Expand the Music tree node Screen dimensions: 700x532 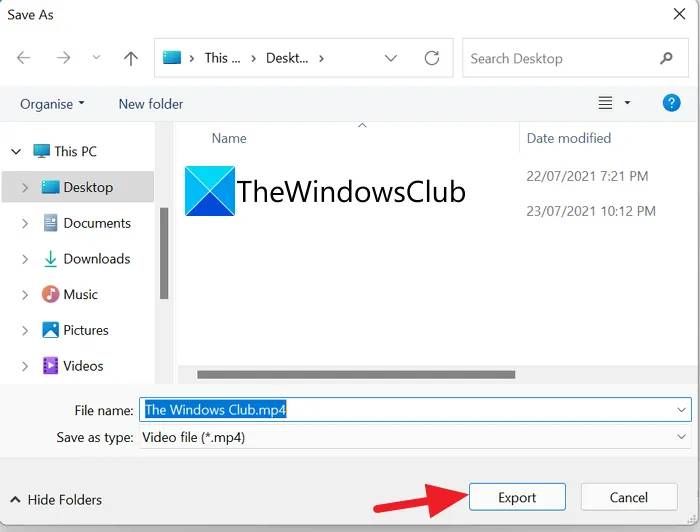(25, 295)
